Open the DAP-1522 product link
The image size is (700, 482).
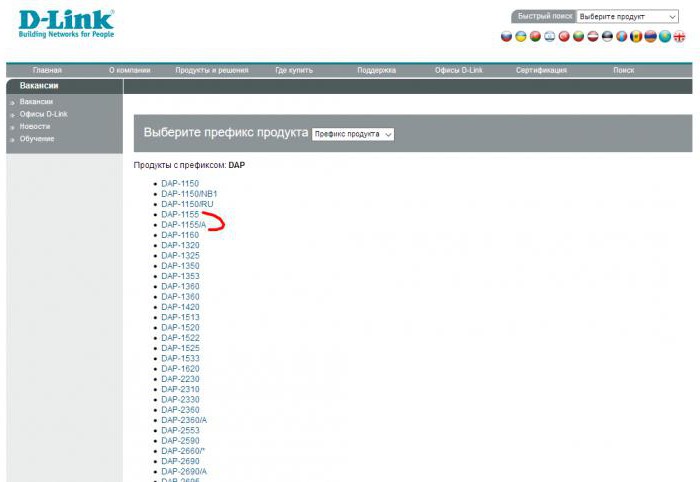(180, 338)
